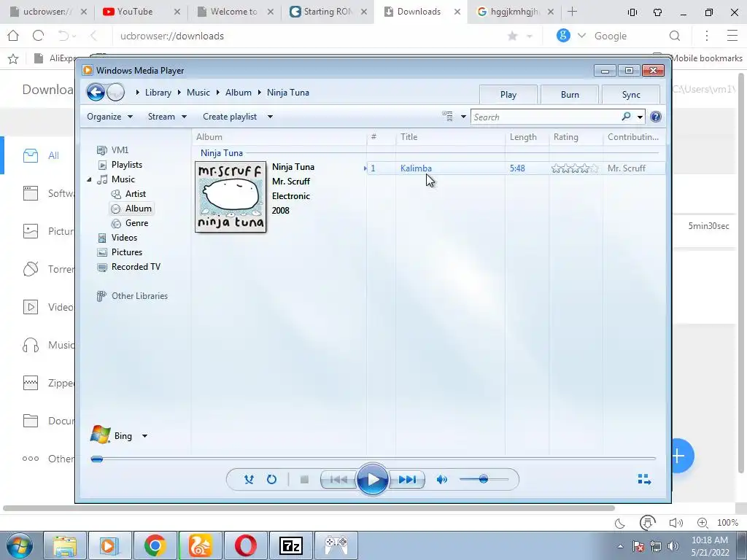747x560 pixels.
Task: Click the blue plus add download button
Action: tap(678, 456)
